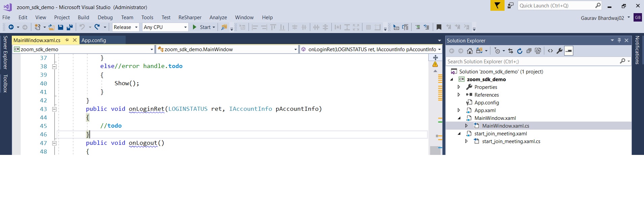Open the Notifications side panel
The image size is (644, 197).
[637, 50]
